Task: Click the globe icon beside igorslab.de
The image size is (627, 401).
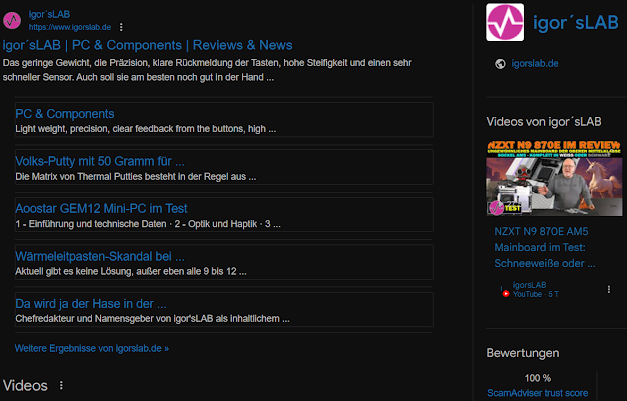Action: (500, 64)
